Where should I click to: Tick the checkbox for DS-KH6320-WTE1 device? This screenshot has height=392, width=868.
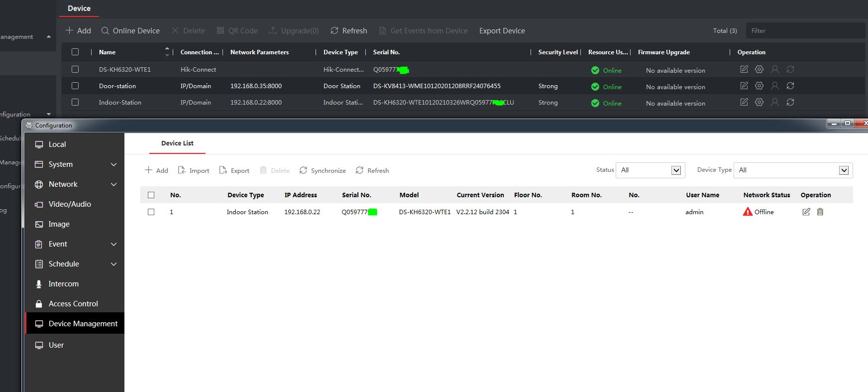75,69
